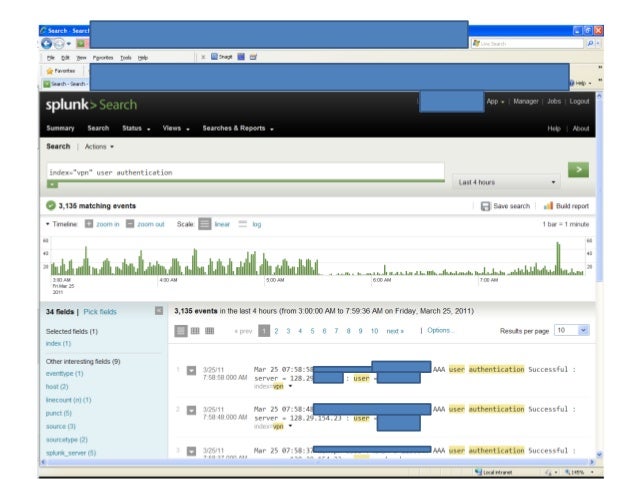Expand the search bar green toggle
This screenshot has width=638, height=479.
pyautogui.click(x=52, y=185)
